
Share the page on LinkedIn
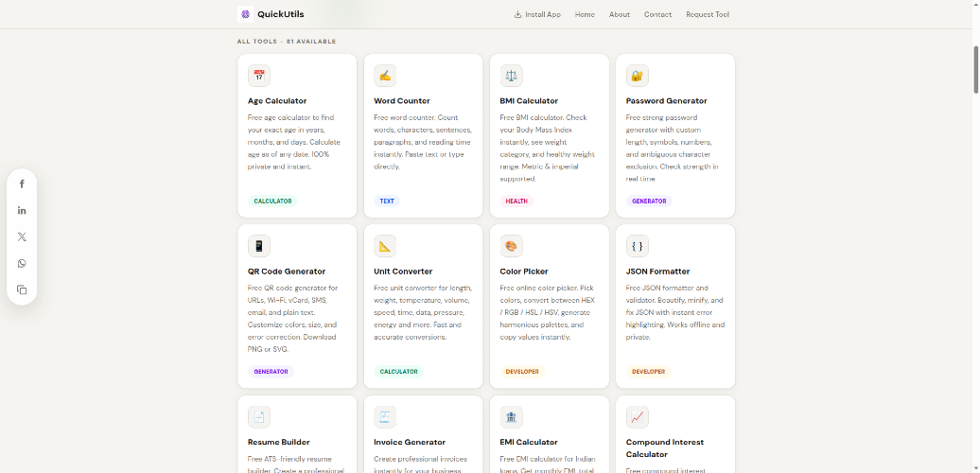tap(22, 211)
